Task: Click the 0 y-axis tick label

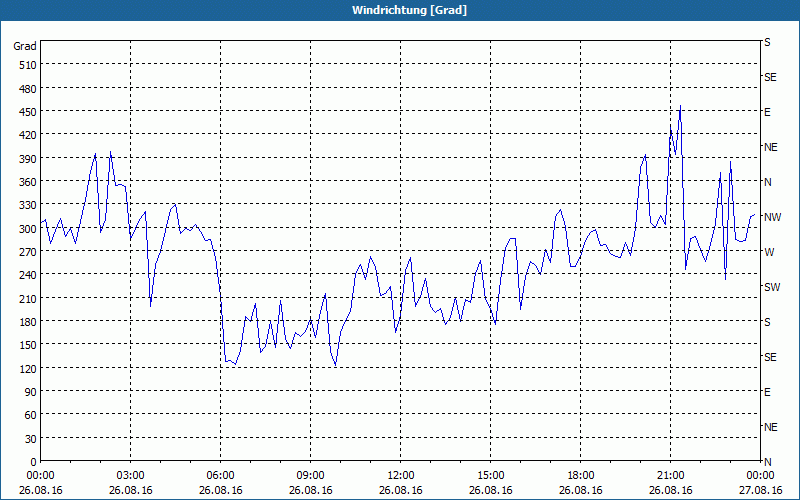Action: pyautogui.click(x=34, y=462)
